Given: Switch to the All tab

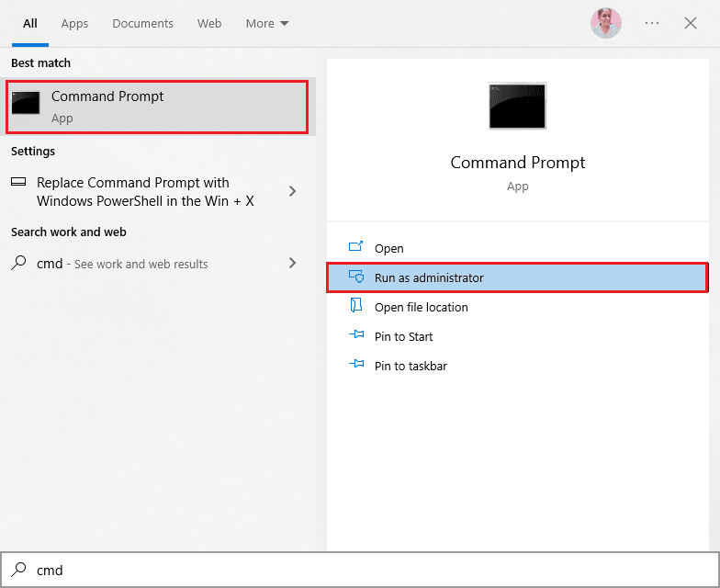Looking at the screenshot, I should (29, 24).
